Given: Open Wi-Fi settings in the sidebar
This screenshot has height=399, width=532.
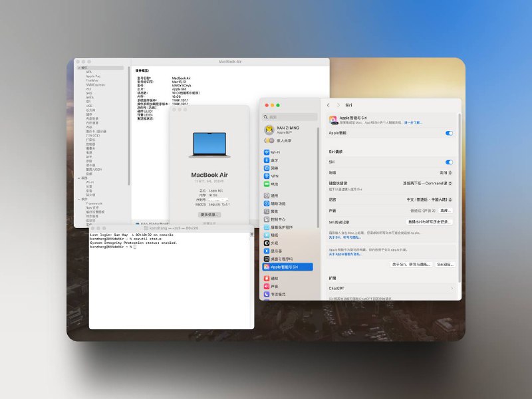Looking at the screenshot, I should click(x=274, y=152).
